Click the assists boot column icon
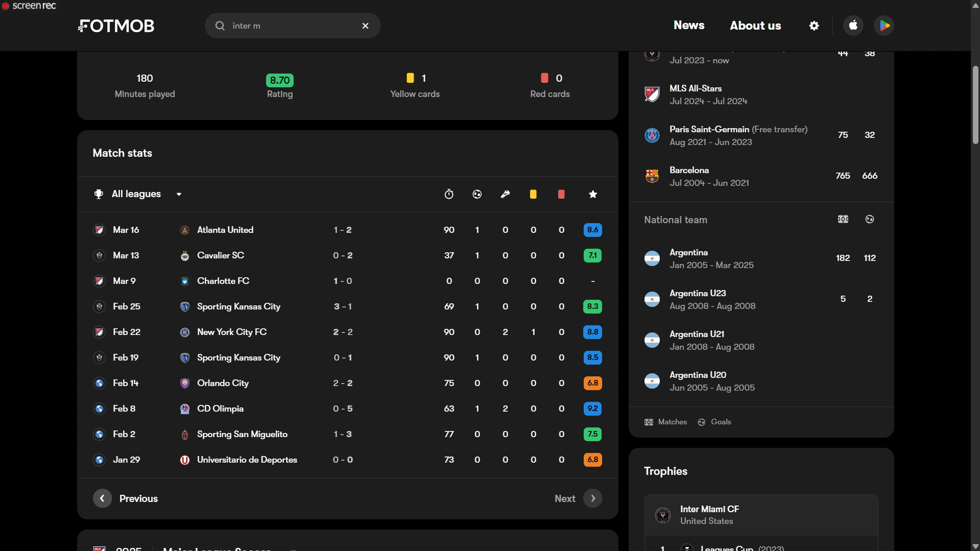 505,194
